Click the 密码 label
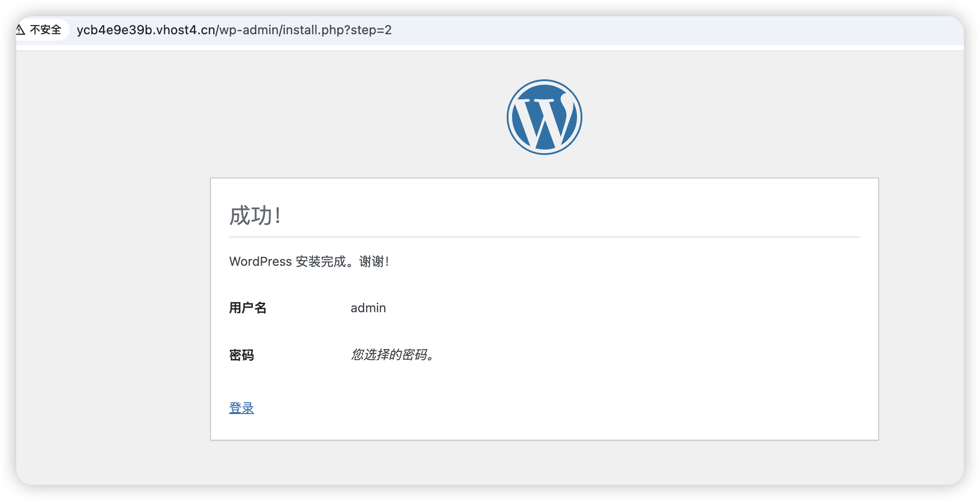 point(242,355)
